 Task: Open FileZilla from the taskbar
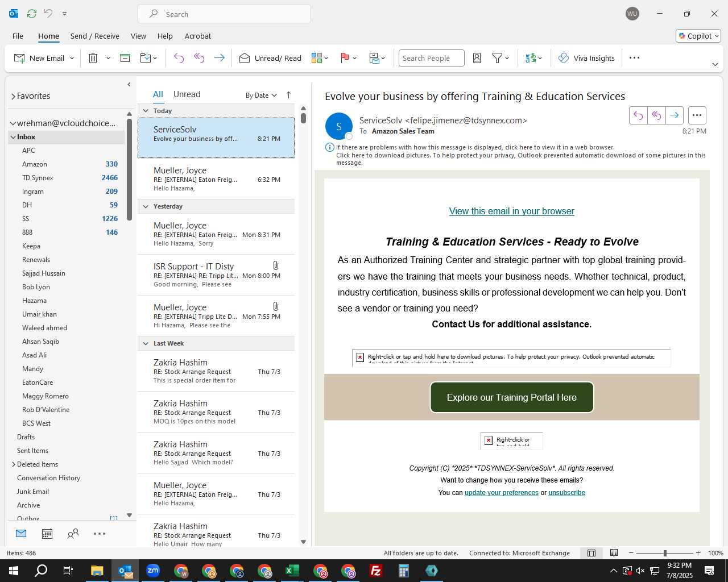(x=376, y=571)
